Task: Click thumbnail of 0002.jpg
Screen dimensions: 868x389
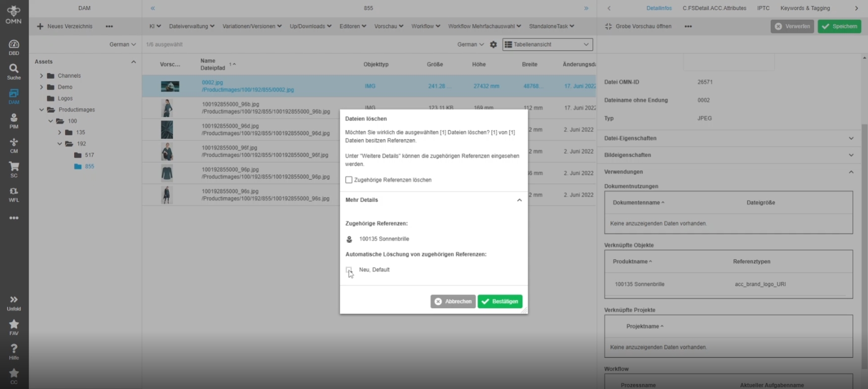Action: pyautogui.click(x=170, y=86)
